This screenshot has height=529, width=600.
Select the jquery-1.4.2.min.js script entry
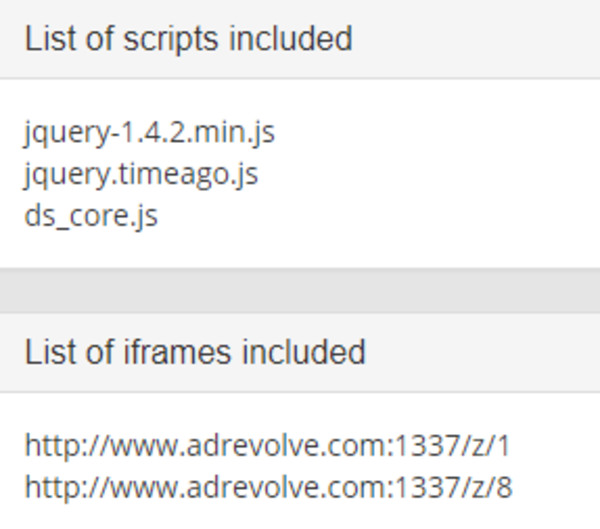pos(150,131)
